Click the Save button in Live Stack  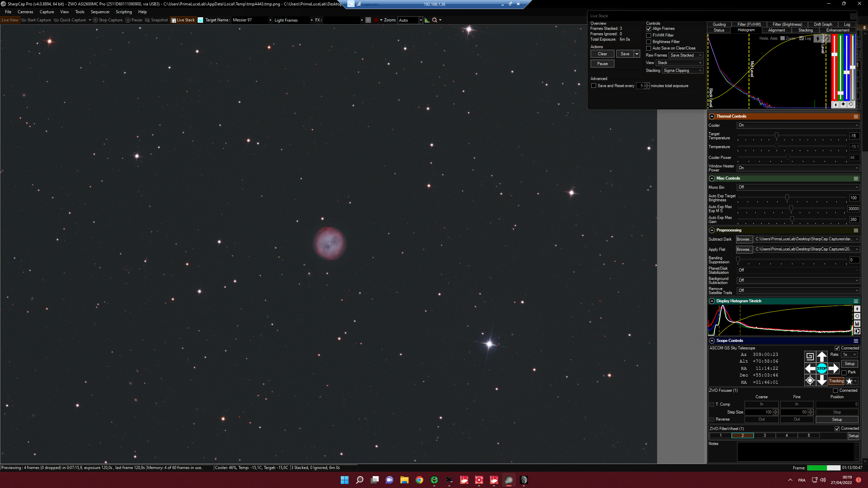coord(625,54)
